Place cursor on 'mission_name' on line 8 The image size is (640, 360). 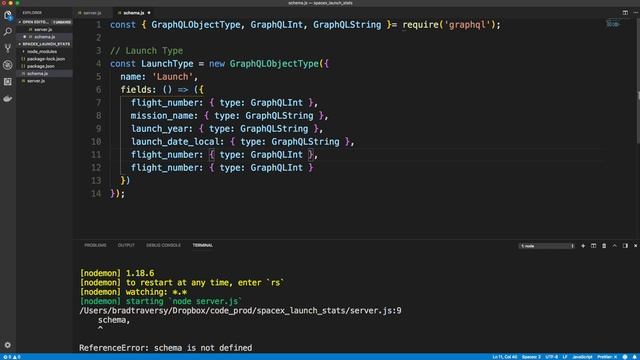click(162, 116)
